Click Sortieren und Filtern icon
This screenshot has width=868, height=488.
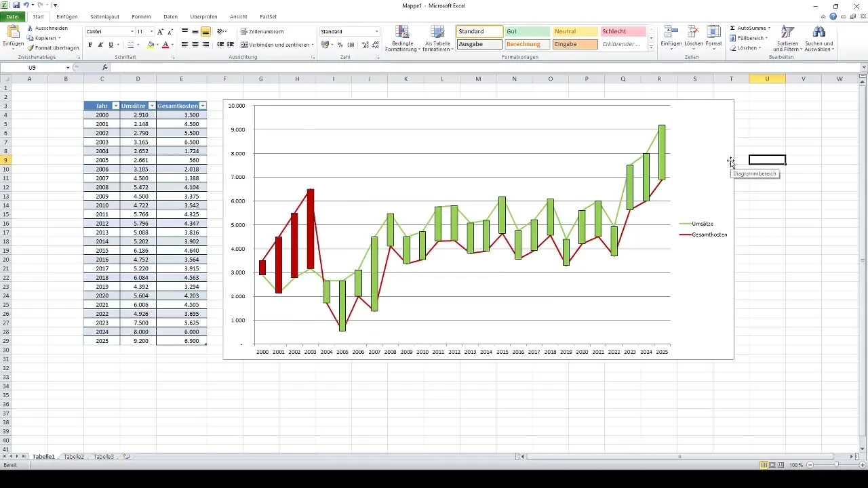click(787, 33)
